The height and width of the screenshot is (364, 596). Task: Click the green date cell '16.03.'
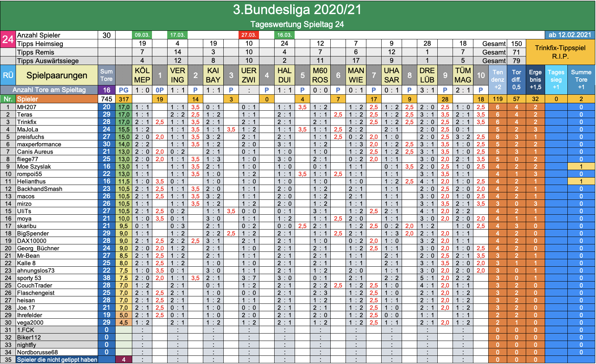pyautogui.click(x=285, y=35)
